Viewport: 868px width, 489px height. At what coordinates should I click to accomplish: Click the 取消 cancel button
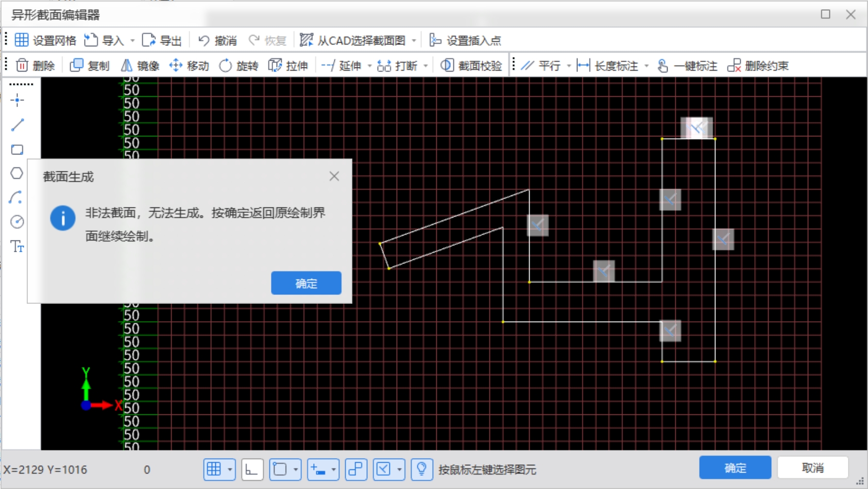(812, 468)
